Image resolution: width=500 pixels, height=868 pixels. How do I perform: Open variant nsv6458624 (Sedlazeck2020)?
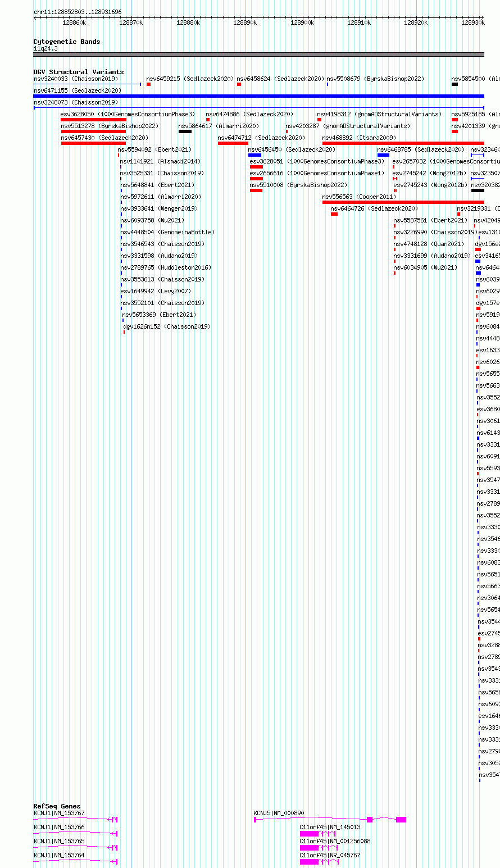point(280,79)
